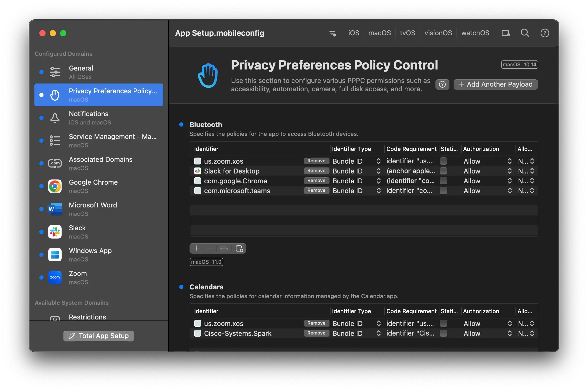The image size is (588, 390).
Task: Open the Bluetooth section help bubble icon
Action: coord(442,84)
